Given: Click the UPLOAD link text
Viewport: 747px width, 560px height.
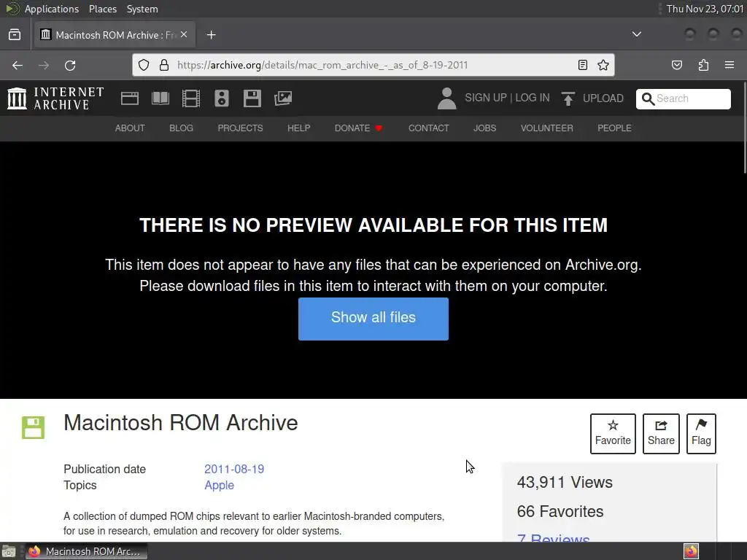Looking at the screenshot, I should [603, 98].
